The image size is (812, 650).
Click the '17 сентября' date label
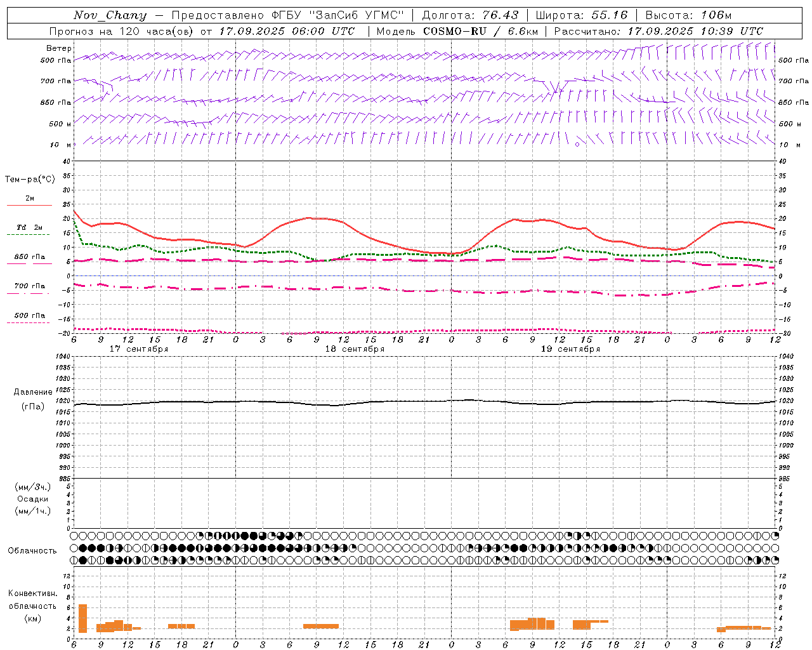point(139,349)
